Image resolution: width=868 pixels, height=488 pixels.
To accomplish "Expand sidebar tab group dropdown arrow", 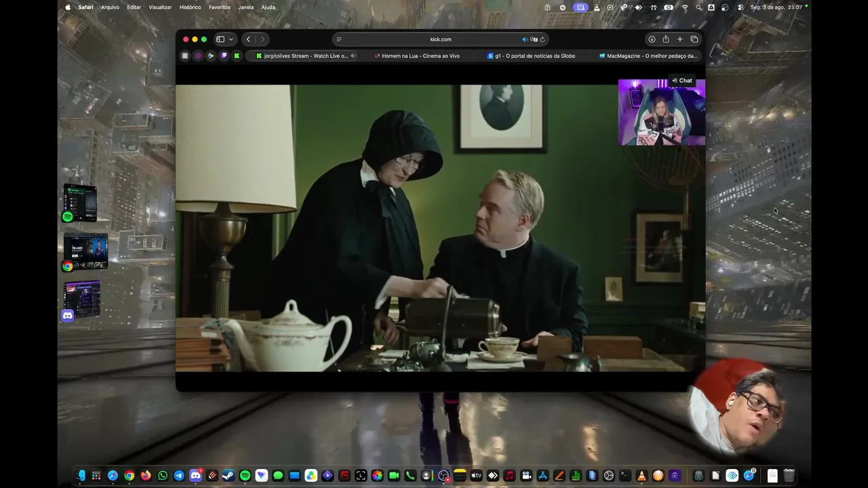I will point(231,39).
